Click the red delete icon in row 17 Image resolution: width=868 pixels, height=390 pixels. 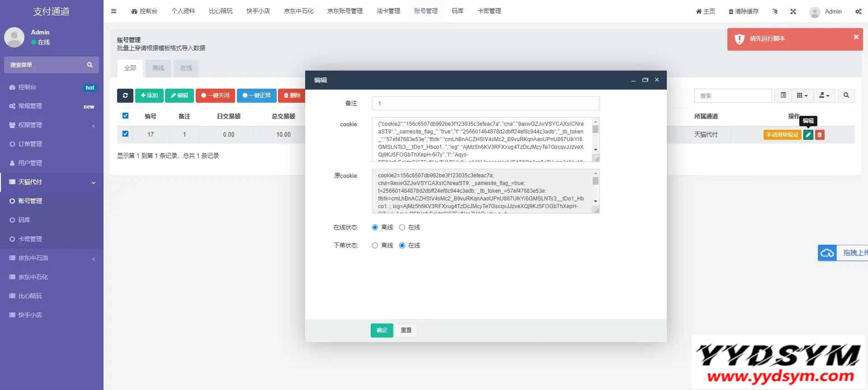[x=820, y=135]
